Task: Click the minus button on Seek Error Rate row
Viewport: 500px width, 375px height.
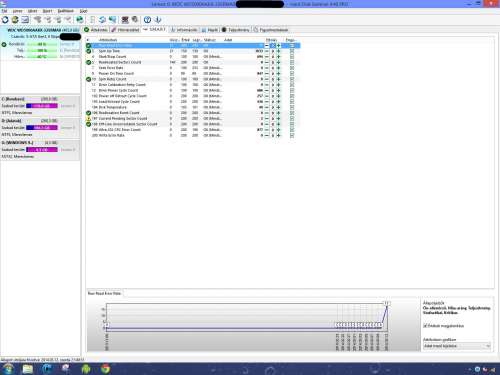Action: pyautogui.click(x=266, y=68)
